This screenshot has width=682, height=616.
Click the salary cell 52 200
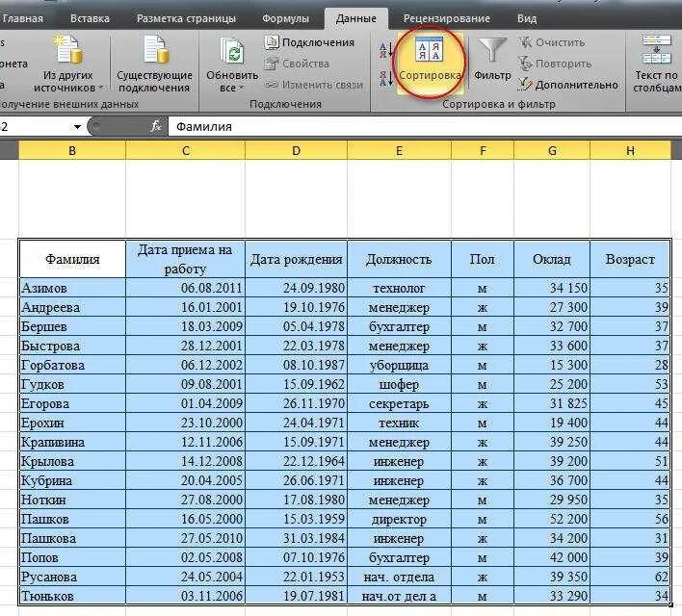tap(552, 519)
